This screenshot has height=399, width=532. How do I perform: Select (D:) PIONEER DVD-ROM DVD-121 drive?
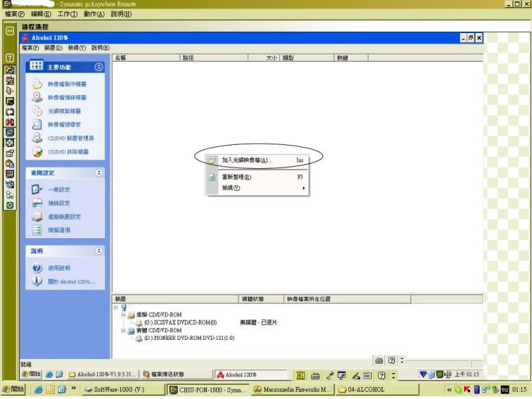click(190, 338)
